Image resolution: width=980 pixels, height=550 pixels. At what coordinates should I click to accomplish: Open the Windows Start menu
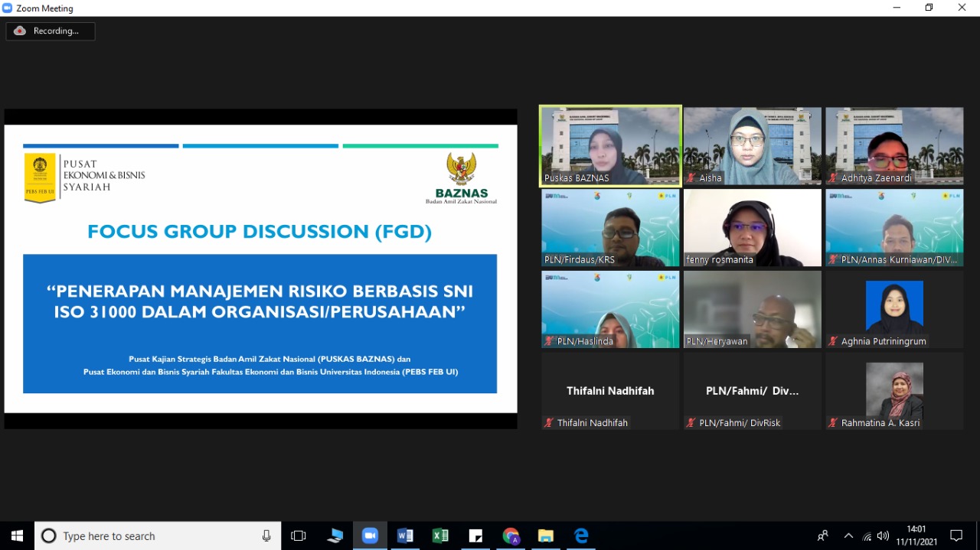click(x=17, y=535)
